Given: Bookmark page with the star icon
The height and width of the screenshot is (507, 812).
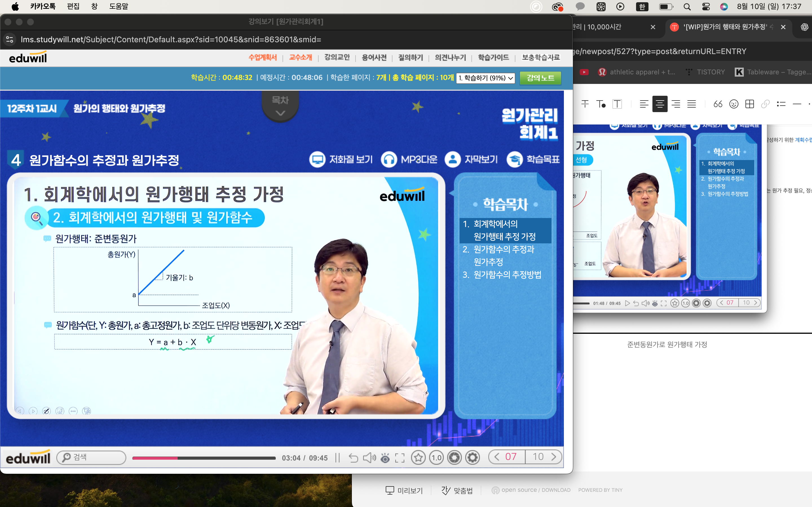Looking at the screenshot, I should tap(418, 458).
